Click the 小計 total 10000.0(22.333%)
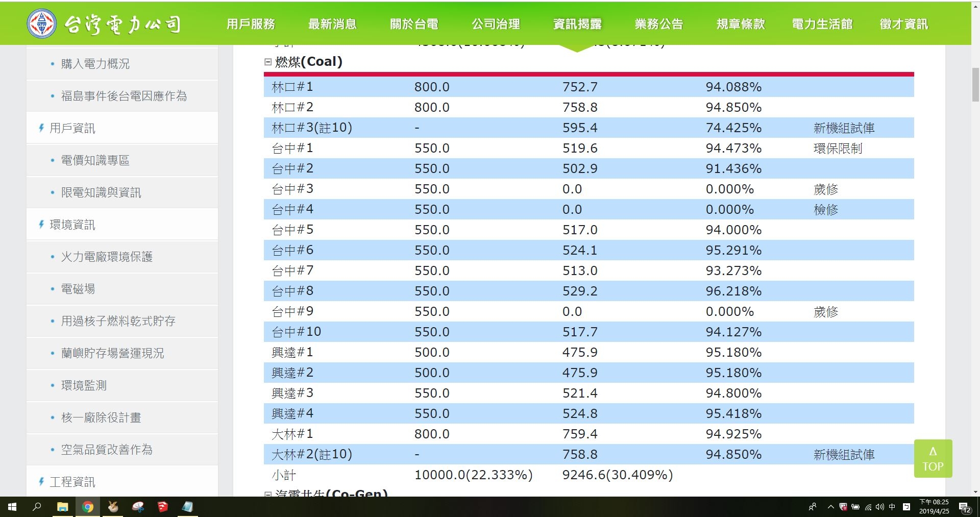 click(x=474, y=475)
